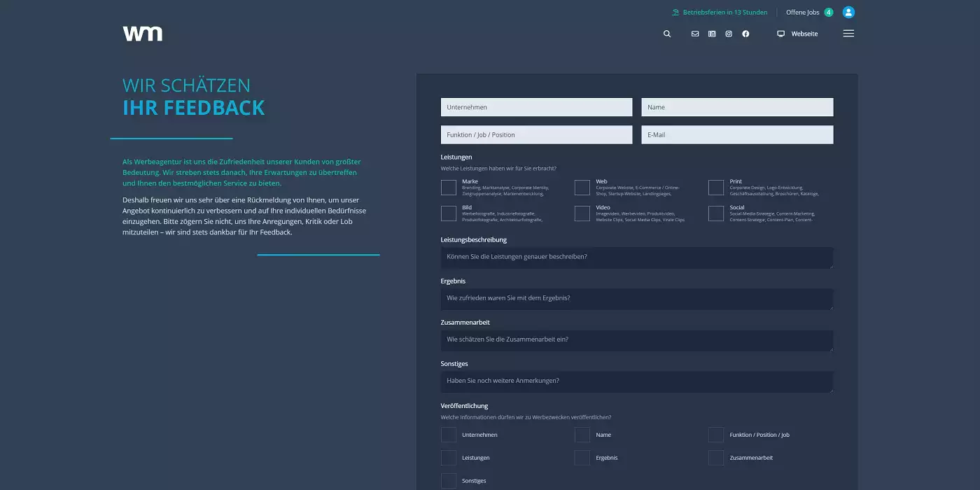Open the newspaper news icon
This screenshot has height=490, width=980.
click(712, 34)
